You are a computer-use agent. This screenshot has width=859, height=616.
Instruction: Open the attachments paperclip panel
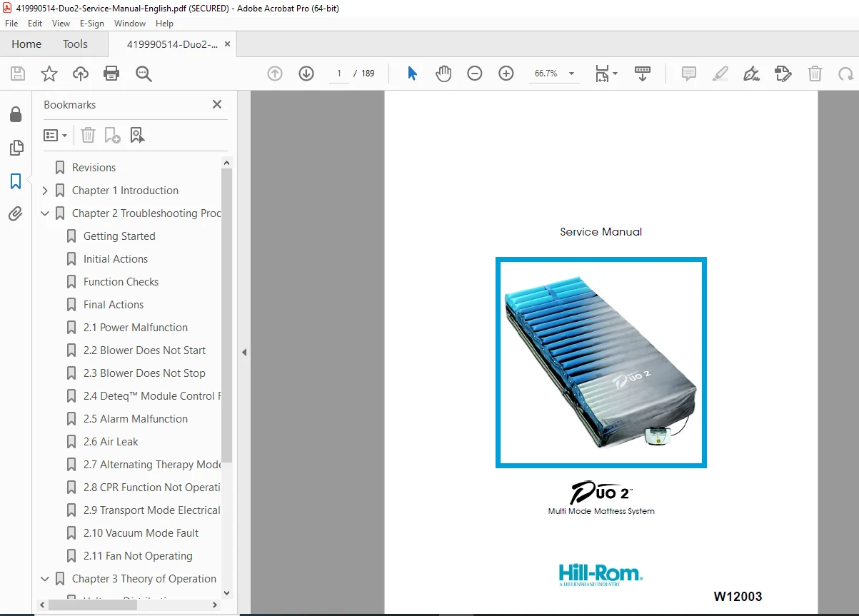tap(16, 213)
